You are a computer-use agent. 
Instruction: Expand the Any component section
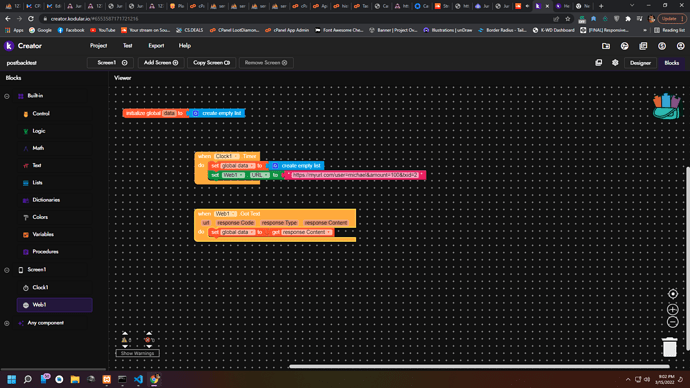(7, 323)
